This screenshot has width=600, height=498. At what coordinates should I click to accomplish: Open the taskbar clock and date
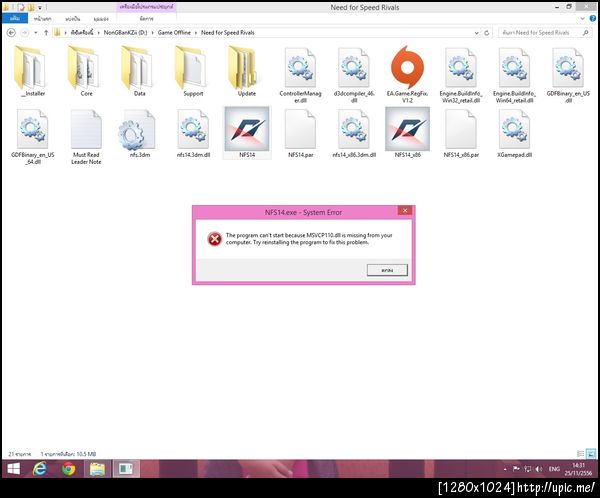click(578, 469)
